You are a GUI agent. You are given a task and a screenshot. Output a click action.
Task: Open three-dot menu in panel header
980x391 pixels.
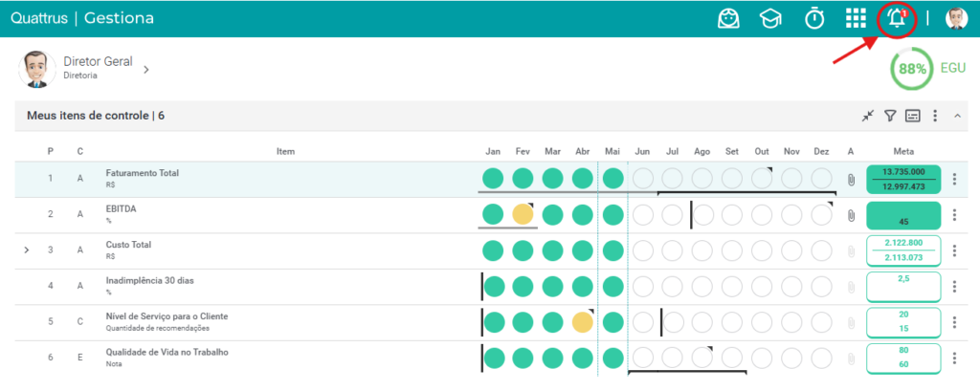[x=935, y=116]
